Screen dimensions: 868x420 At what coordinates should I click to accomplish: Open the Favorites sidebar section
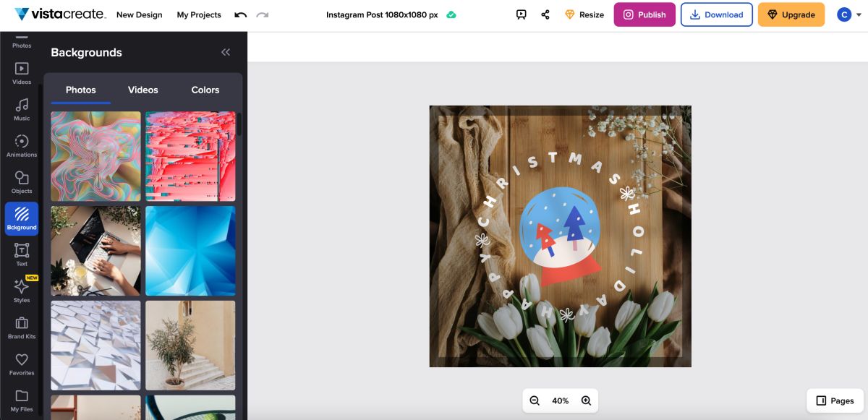pyautogui.click(x=22, y=364)
